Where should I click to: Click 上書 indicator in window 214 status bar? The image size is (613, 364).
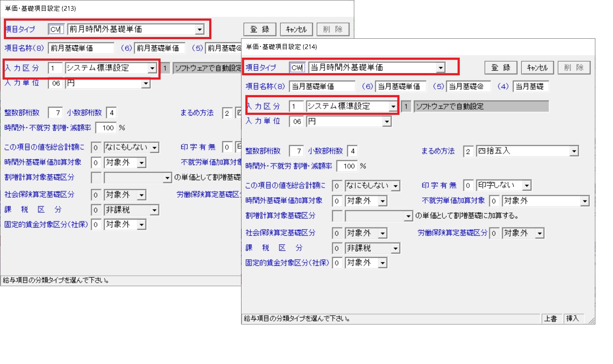[551, 319]
